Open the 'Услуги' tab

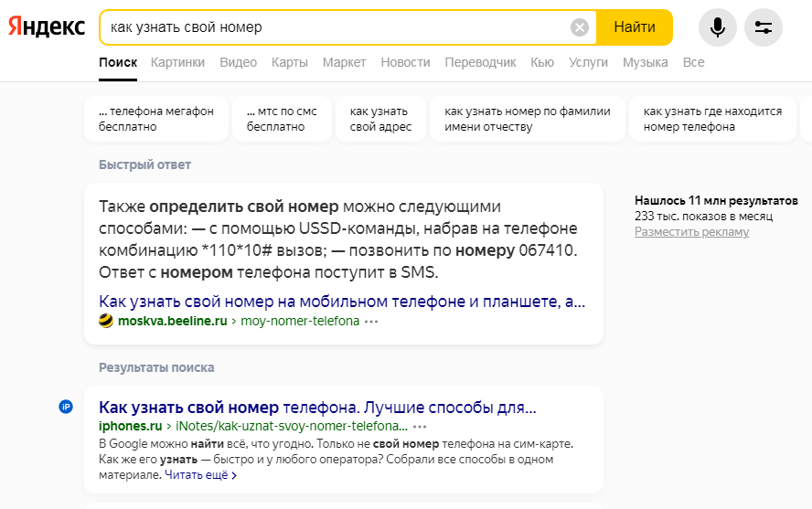588,62
